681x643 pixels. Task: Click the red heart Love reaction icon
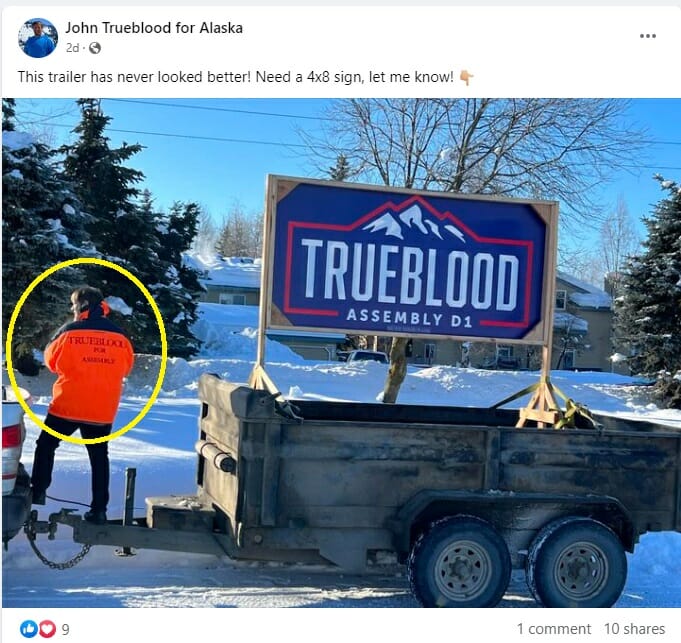pyautogui.click(x=47, y=629)
